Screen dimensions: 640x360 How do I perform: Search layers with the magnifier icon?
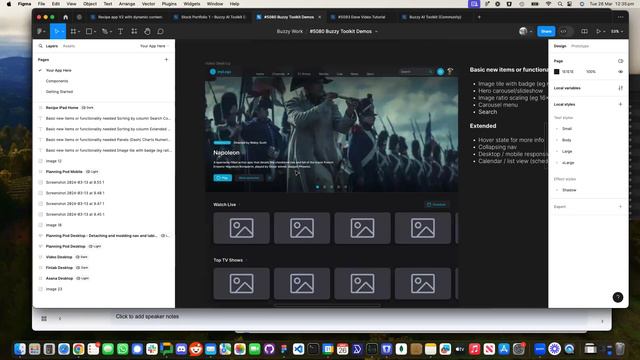point(40,46)
